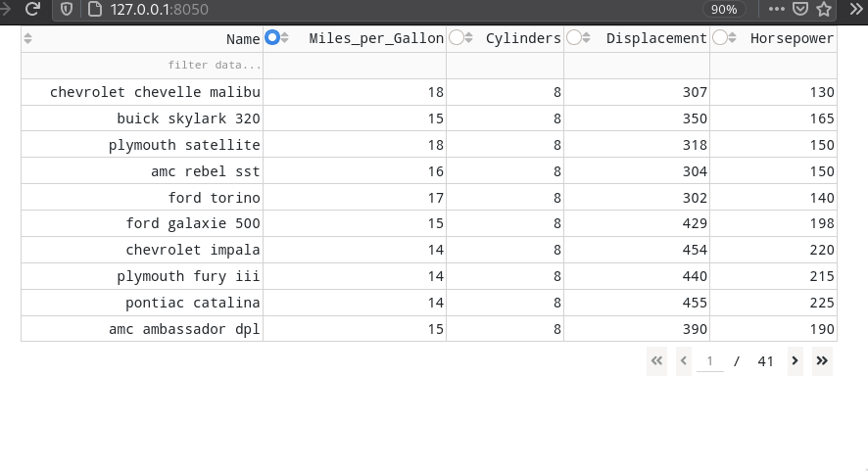The image size is (868, 472).
Task: Sort by Miles_per_Gallon using sort arrows
Action: pos(284,38)
